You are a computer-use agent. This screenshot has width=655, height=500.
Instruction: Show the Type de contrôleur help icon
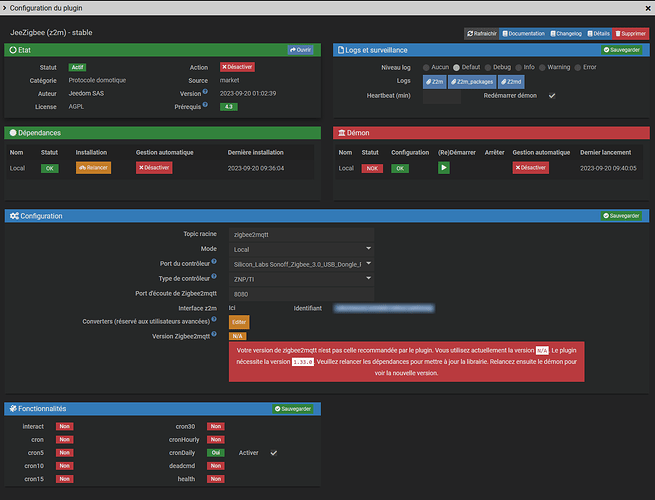click(x=214, y=276)
